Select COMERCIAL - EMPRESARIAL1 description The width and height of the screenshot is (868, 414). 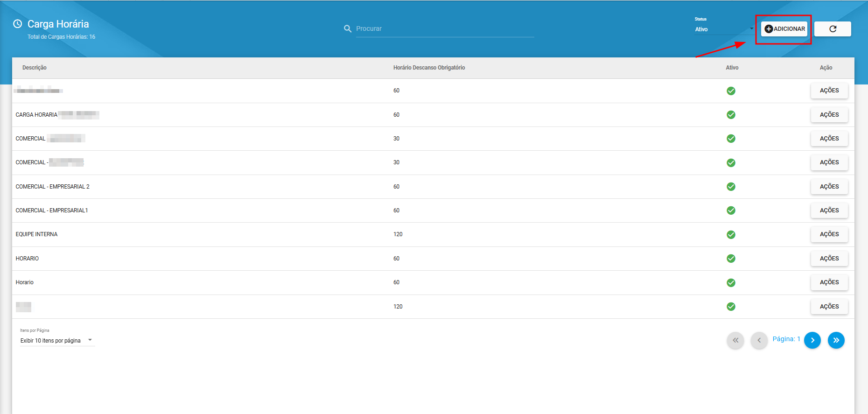tap(52, 211)
